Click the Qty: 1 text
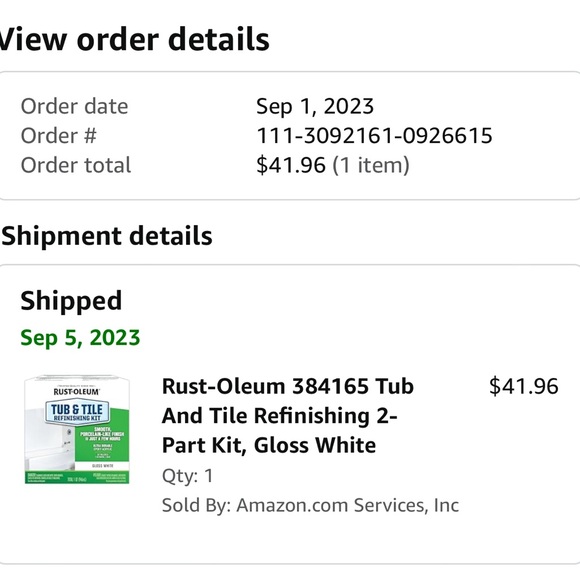Image resolution: width=580 pixels, height=580 pixels. pyautogui.click(x=188, y=476)
